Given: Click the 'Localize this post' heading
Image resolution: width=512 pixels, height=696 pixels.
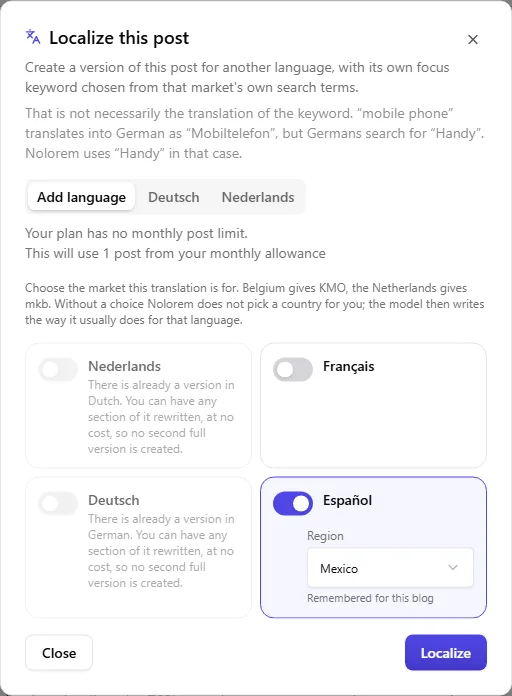Looking at the screenshot, I should coord(119,38).
